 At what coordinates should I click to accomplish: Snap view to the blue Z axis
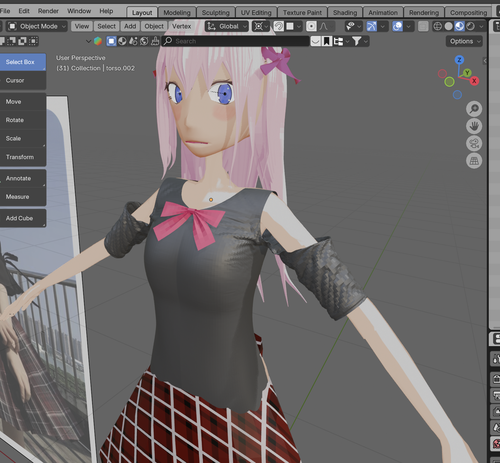(x=459, y=60)
